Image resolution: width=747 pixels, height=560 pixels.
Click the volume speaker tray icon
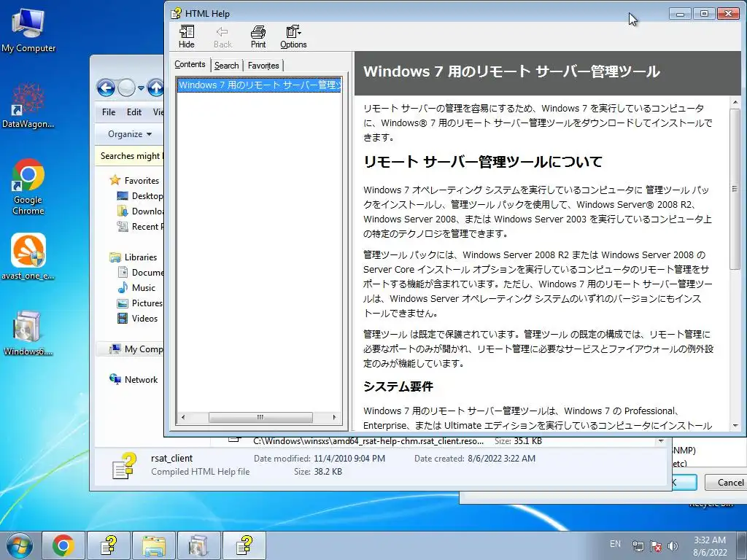673,546
